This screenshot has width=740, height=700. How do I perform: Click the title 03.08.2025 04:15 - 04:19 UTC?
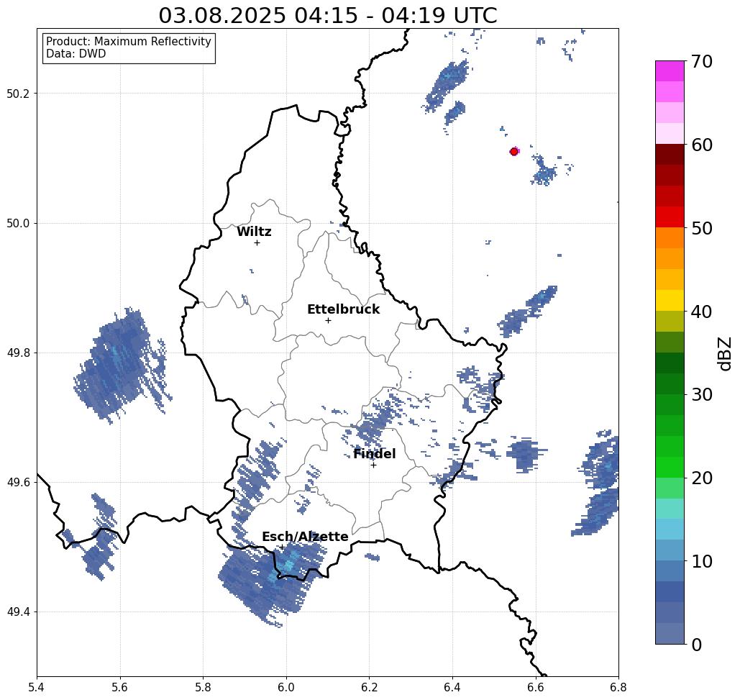[x=328, y=15]
